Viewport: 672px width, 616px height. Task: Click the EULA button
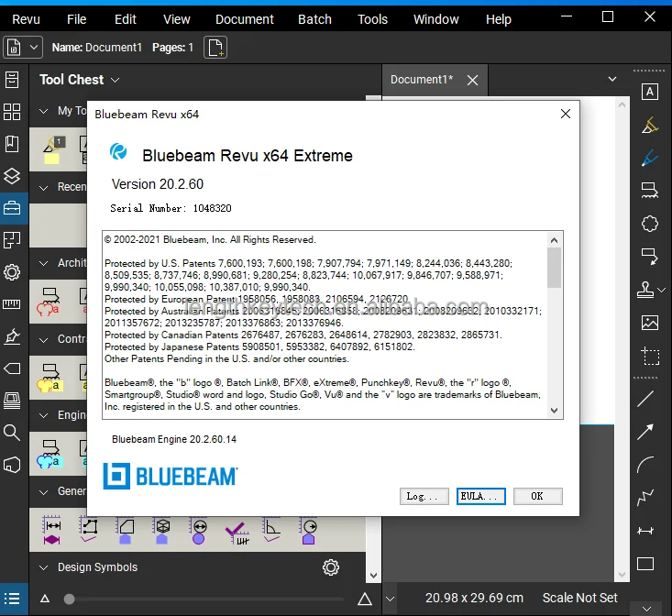click(480, 496)
